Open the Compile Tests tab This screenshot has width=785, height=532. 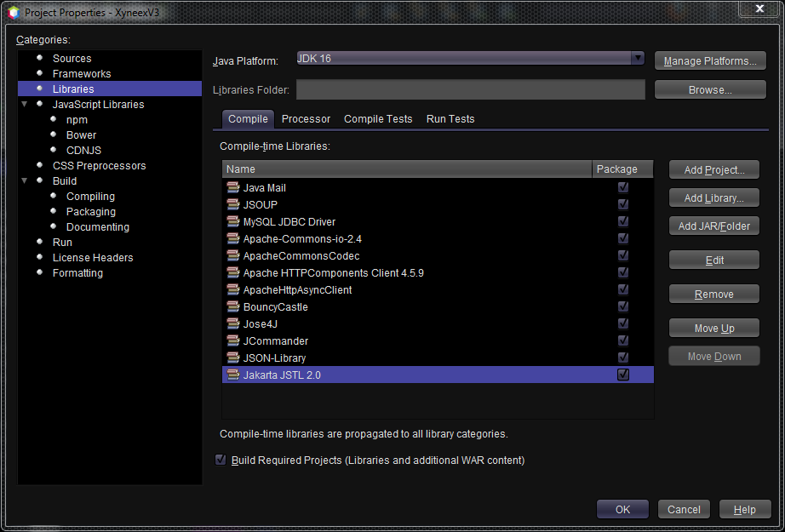click(x=378, y=119)
